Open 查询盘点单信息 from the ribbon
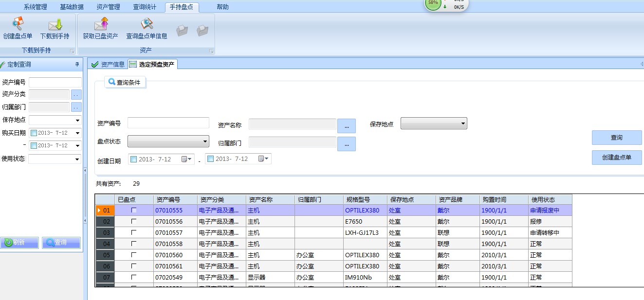The image size is (644, 300). point(147,24)
